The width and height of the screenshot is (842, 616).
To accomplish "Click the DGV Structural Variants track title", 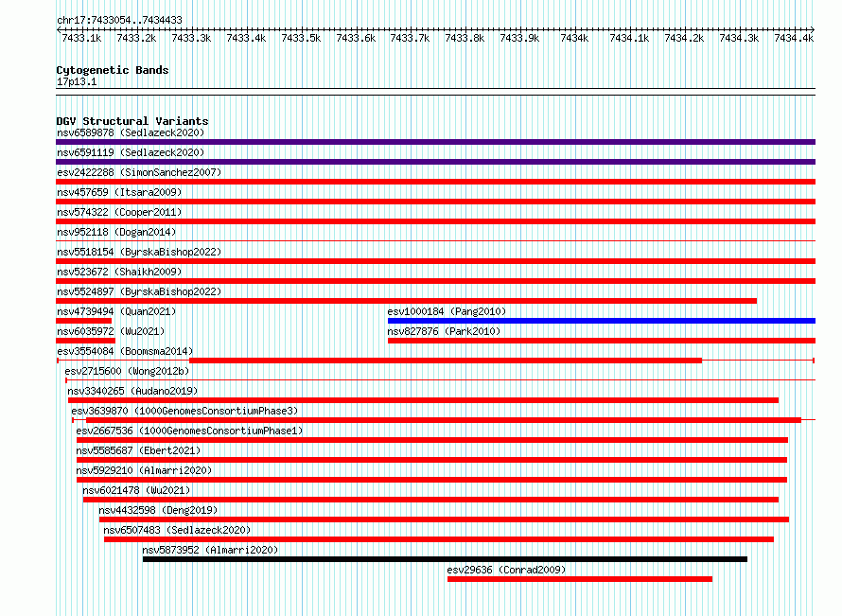I will tap(132, 121).
